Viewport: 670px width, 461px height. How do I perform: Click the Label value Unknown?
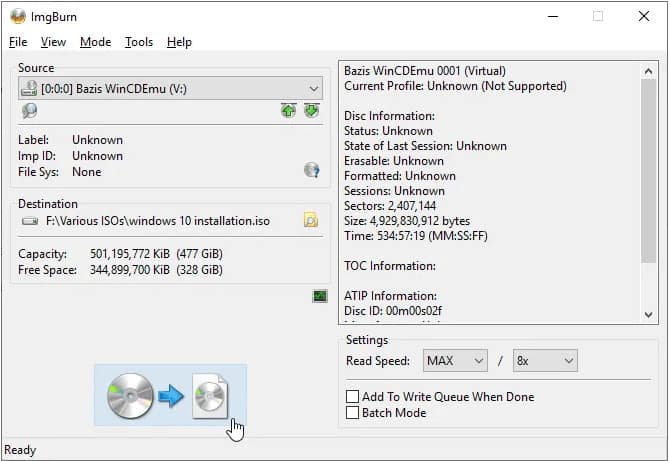click(x=97, y=140)
